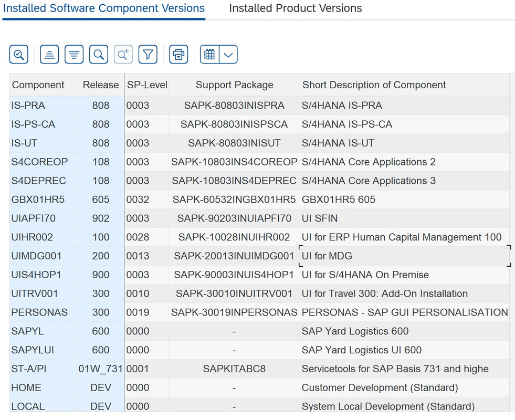Expand the layout options dropdown arrow

click(x=228, y=54)
